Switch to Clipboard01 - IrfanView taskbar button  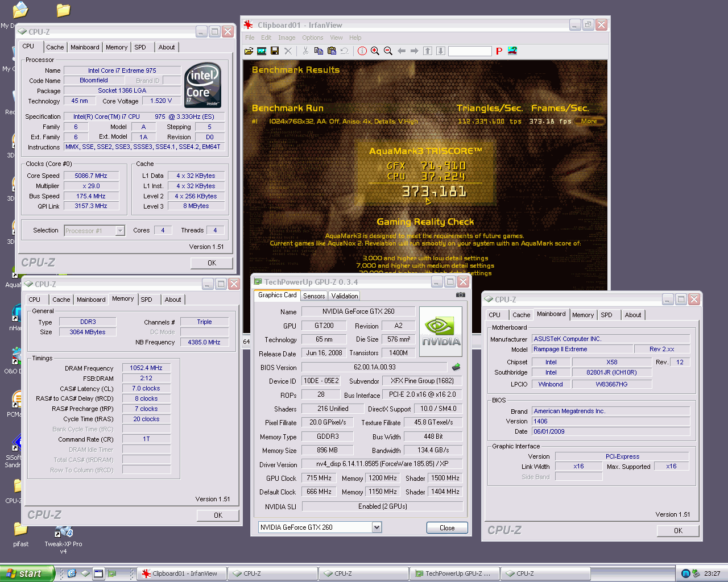(181, 573)
